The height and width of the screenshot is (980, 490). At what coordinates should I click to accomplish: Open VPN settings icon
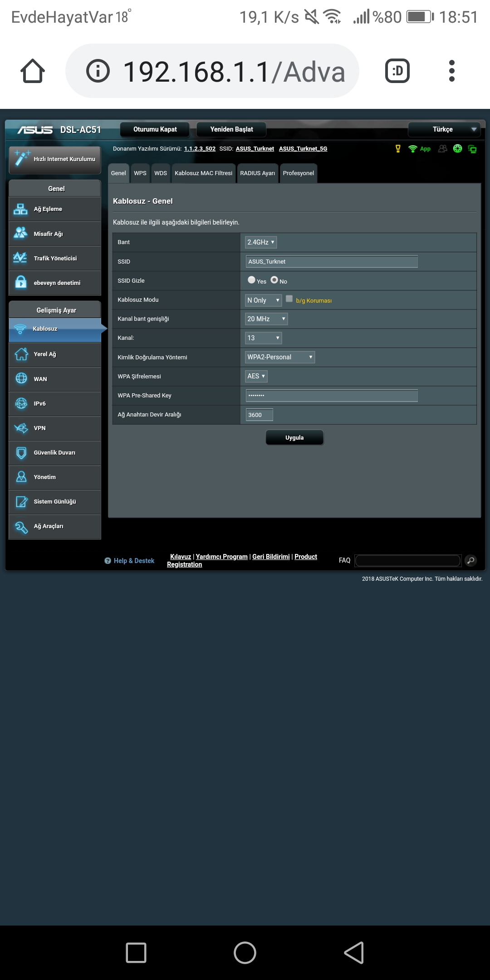point(21,428)
